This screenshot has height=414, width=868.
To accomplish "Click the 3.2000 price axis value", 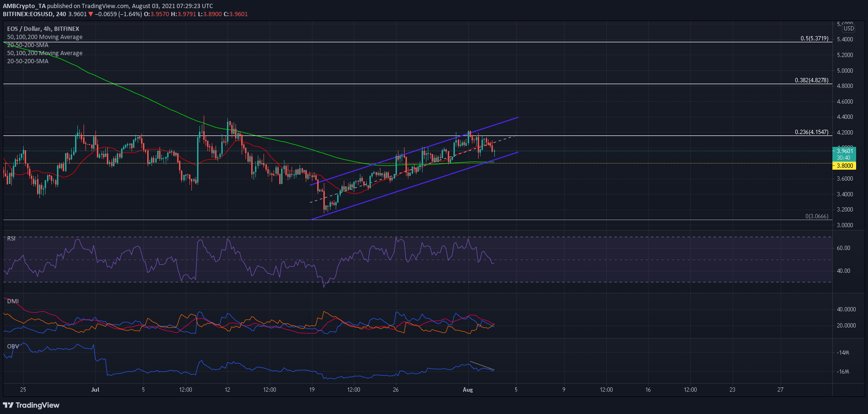I will (x=845, y=210).
